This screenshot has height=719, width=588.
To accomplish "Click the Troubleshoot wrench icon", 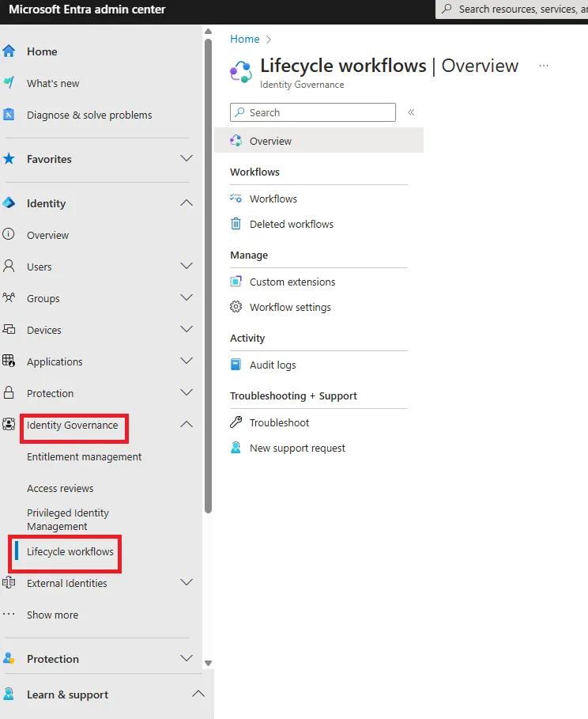I will tap(236, 422).
